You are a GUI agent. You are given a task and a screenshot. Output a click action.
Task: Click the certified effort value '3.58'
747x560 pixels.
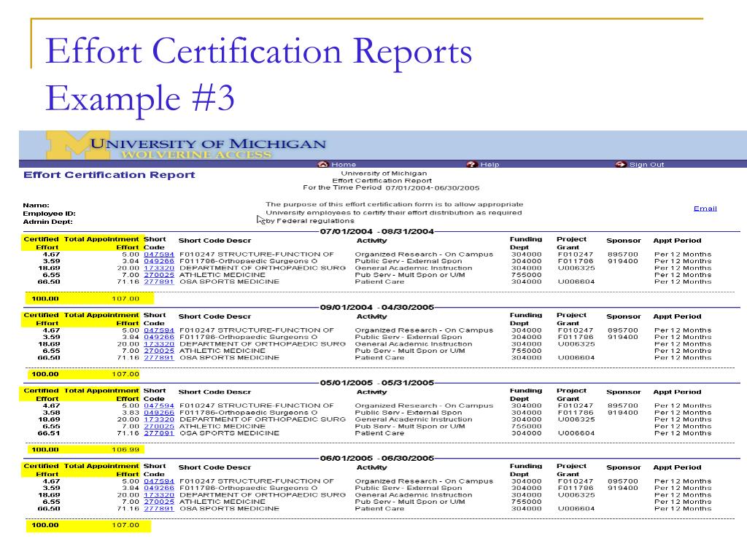click(52, 413)
